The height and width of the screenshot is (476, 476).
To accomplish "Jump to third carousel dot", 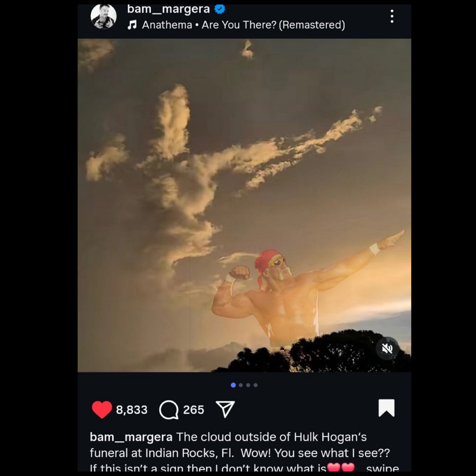I will click(x=248, y=385).
